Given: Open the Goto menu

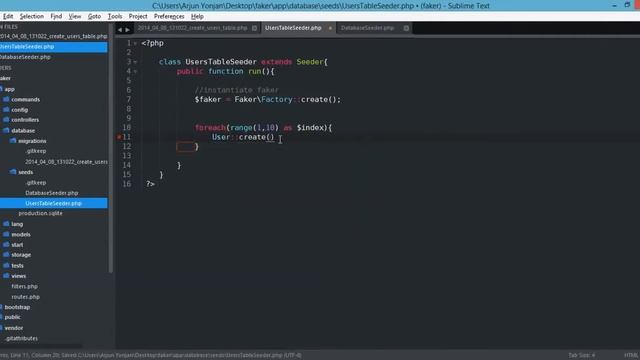Looking at the screenshot, I should 94,16.
